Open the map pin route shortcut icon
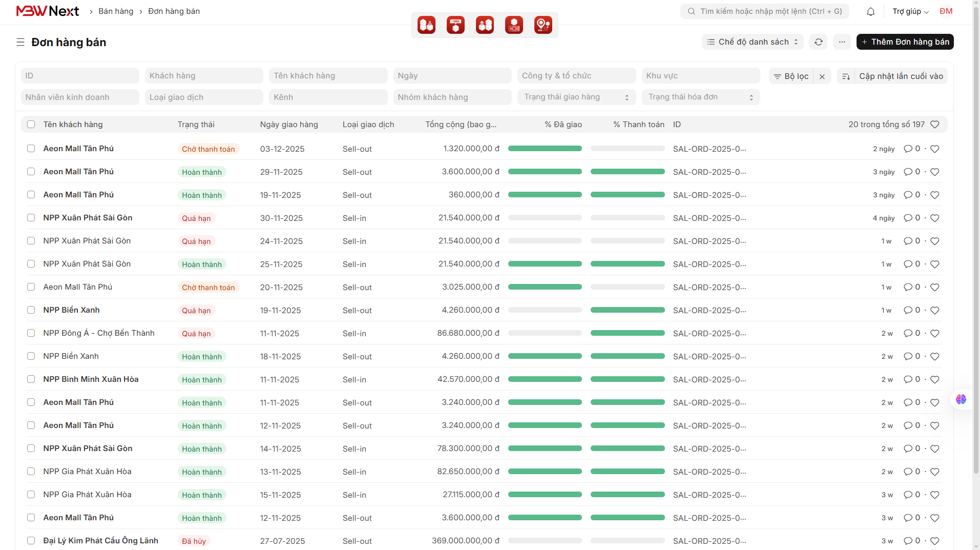Screen dimensions: 980x550 (x=543, y=25)
